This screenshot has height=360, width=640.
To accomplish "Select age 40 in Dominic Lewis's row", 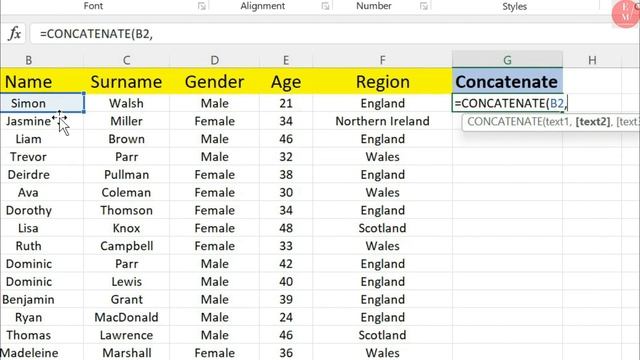I will [286, 282].
